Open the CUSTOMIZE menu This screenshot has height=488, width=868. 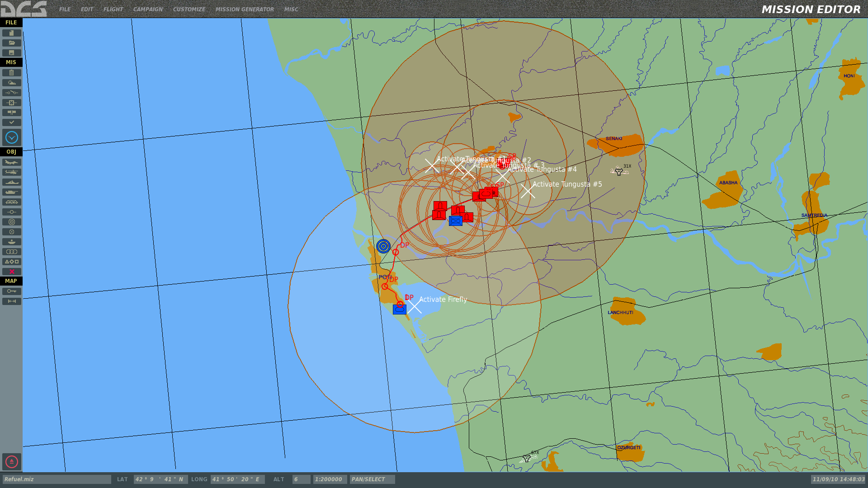click(189, 9)
